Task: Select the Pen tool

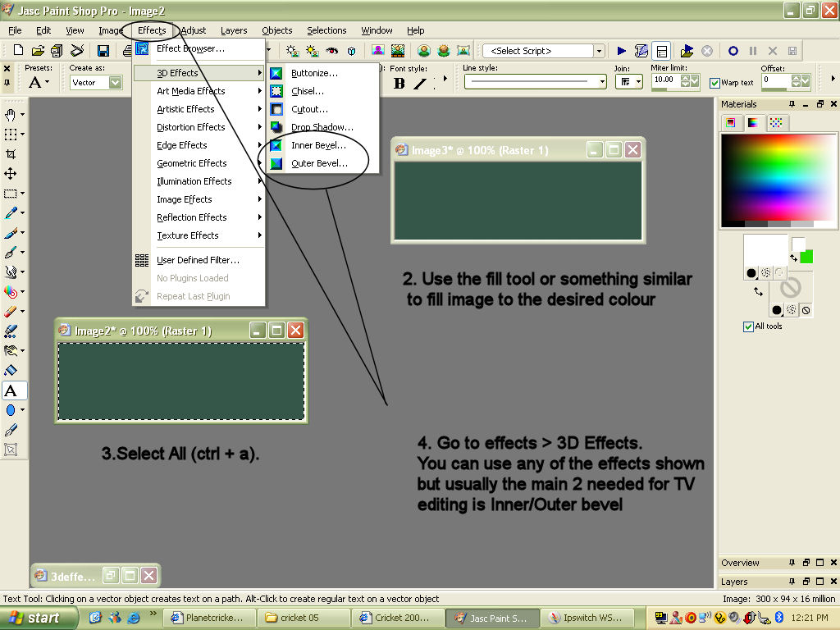Action: tap(11, 430)
